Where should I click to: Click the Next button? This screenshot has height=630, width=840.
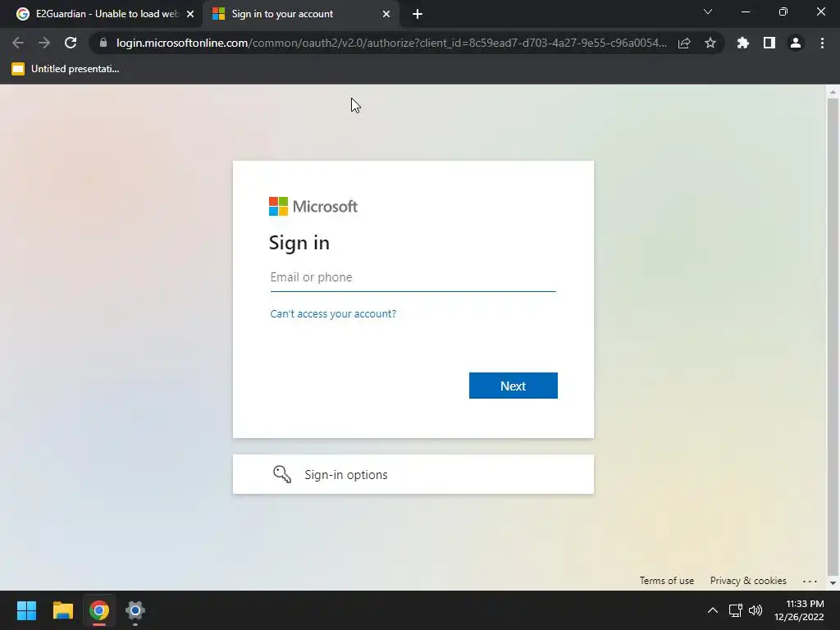coord(514,386)
